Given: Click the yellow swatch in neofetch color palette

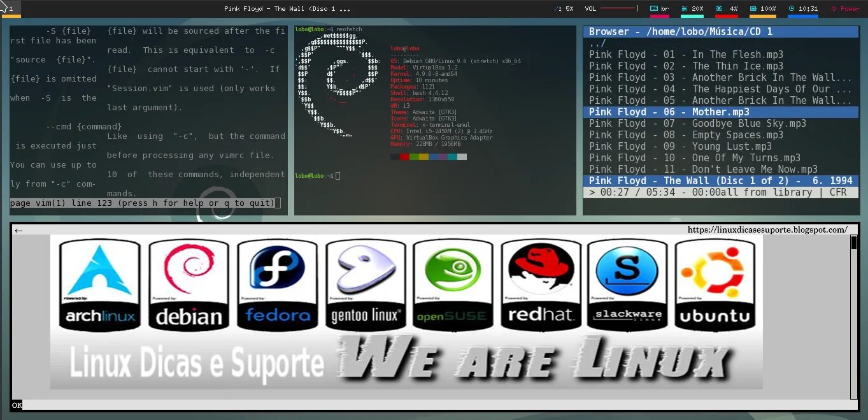Looking at the screenshot, I should [x=423, y=157].
